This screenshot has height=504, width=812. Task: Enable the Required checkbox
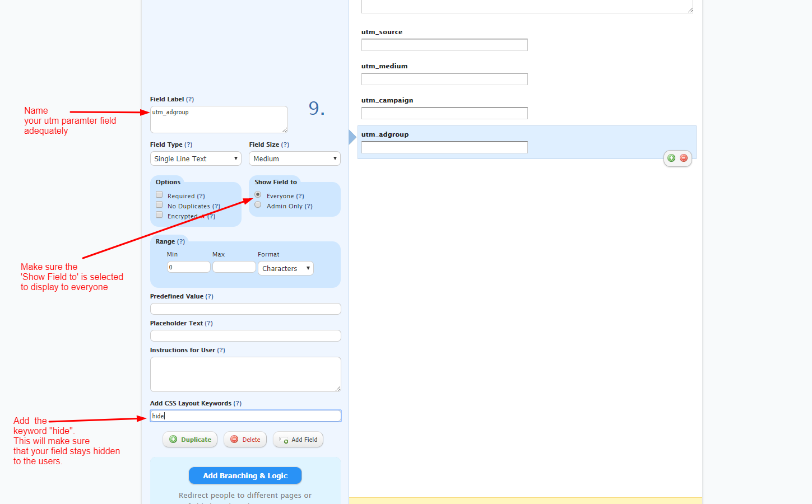click(x=159, y=194)
